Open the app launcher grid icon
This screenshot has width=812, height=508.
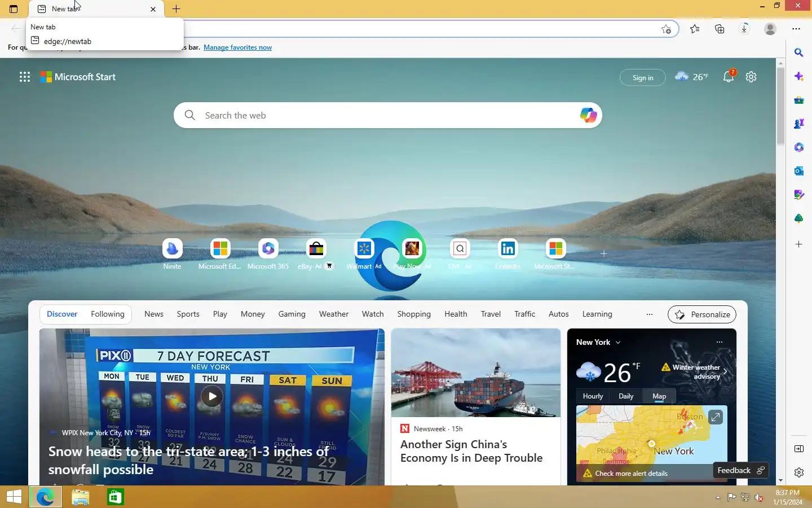[25, 77]
